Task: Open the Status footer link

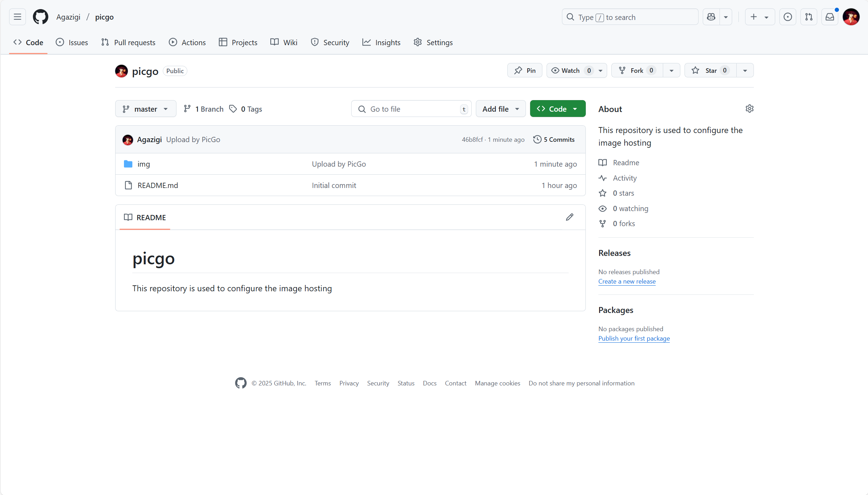Action: click(x=406, y=383)
